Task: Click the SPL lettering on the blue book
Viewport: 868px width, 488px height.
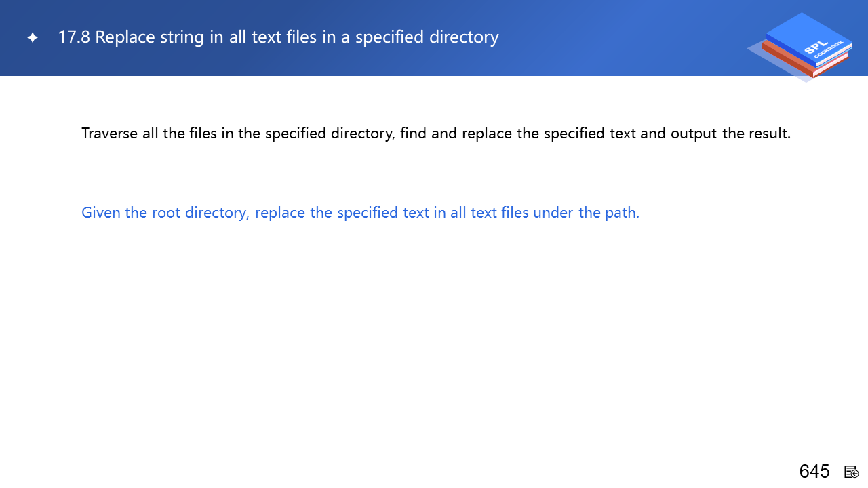Action: point(812,47)
